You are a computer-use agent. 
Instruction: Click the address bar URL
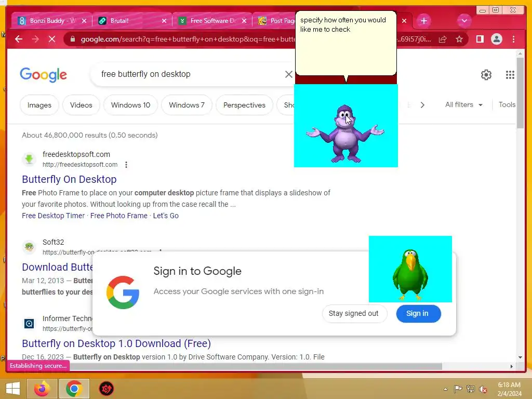click(188, 39)
